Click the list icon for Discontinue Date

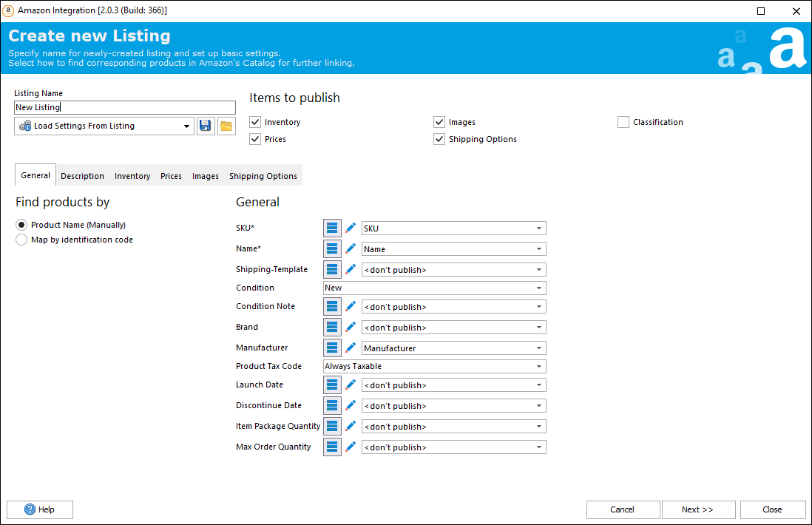coord(332,405)
